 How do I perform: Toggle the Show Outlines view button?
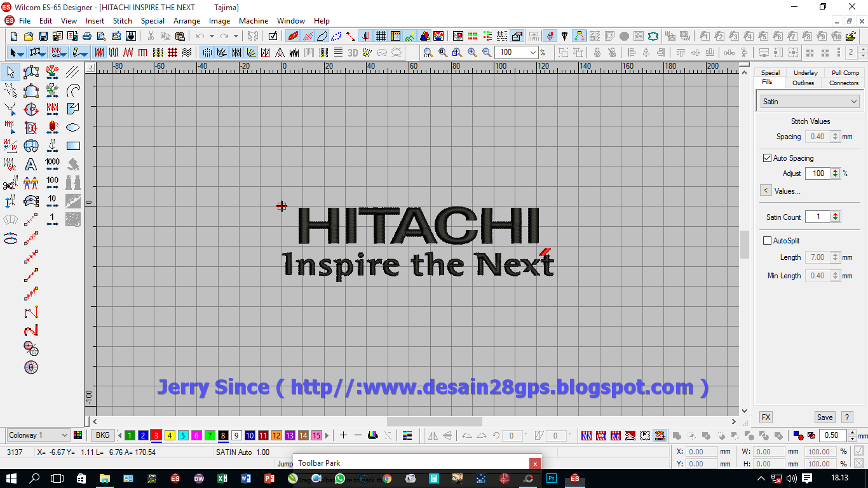322,36
